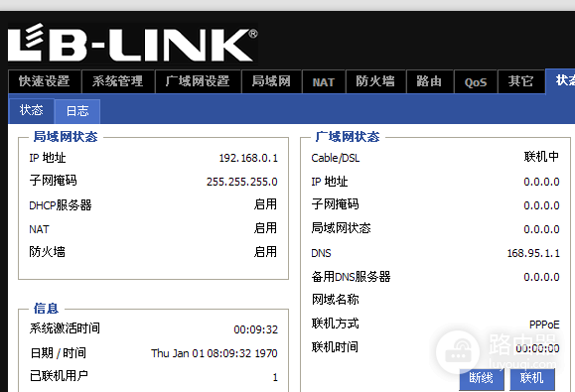Viewport: 575px width, 392px height.
Task: Click the 备用DNS服务器 label
Action: point(351,277)
